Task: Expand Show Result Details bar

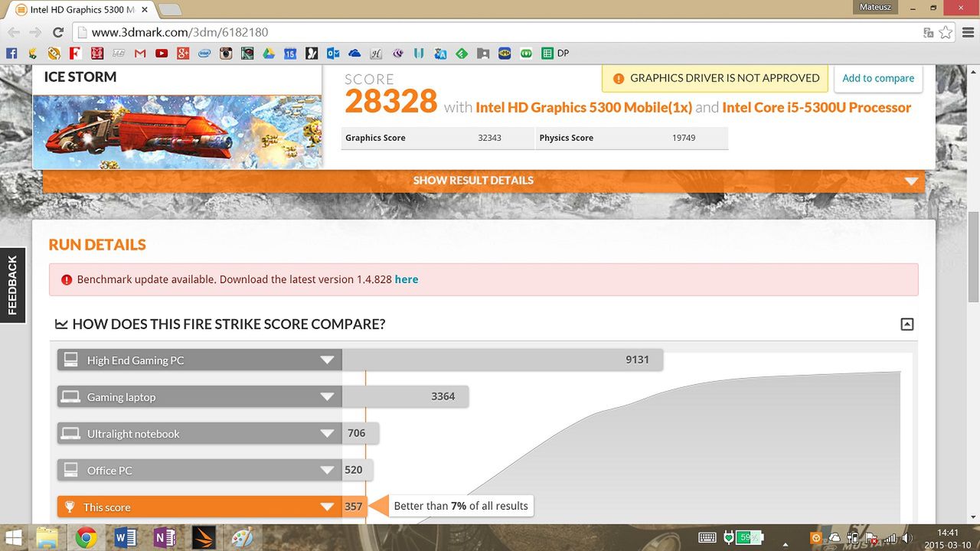Action: coord(484,181)
